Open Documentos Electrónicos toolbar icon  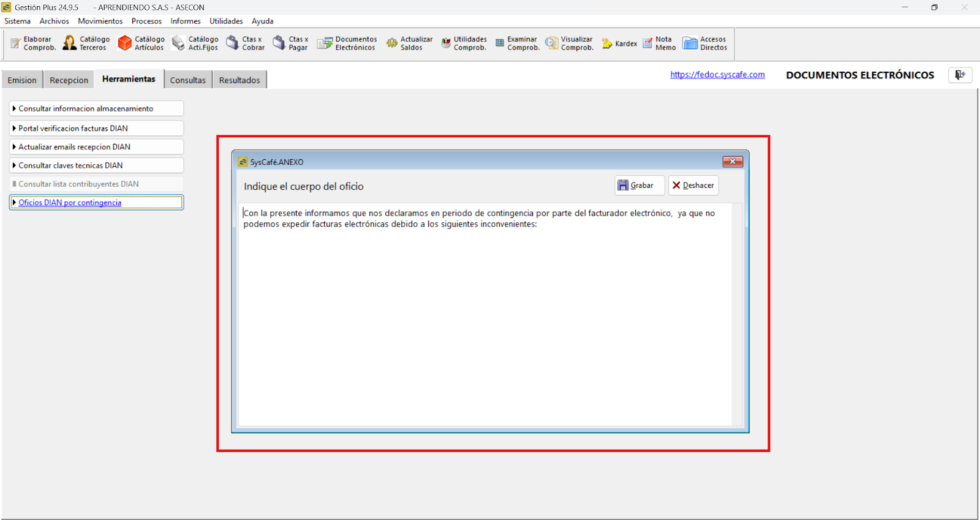pos(325,43)
